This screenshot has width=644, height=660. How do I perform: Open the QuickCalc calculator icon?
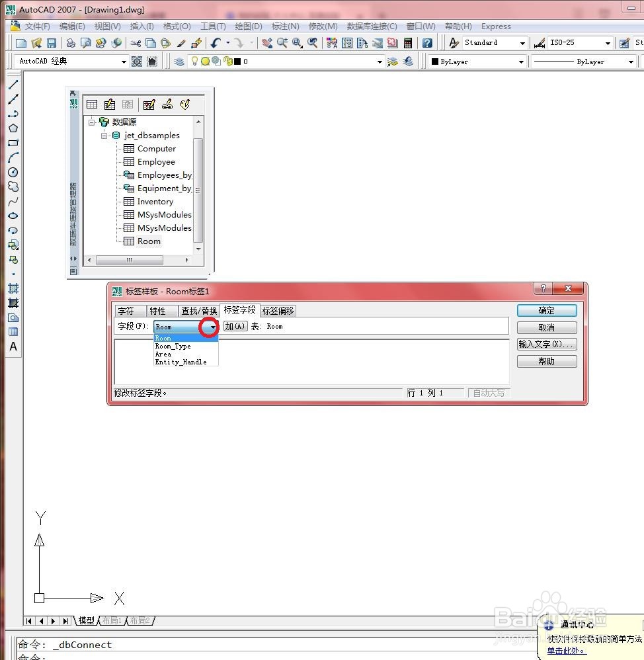[x=407, y=42]
